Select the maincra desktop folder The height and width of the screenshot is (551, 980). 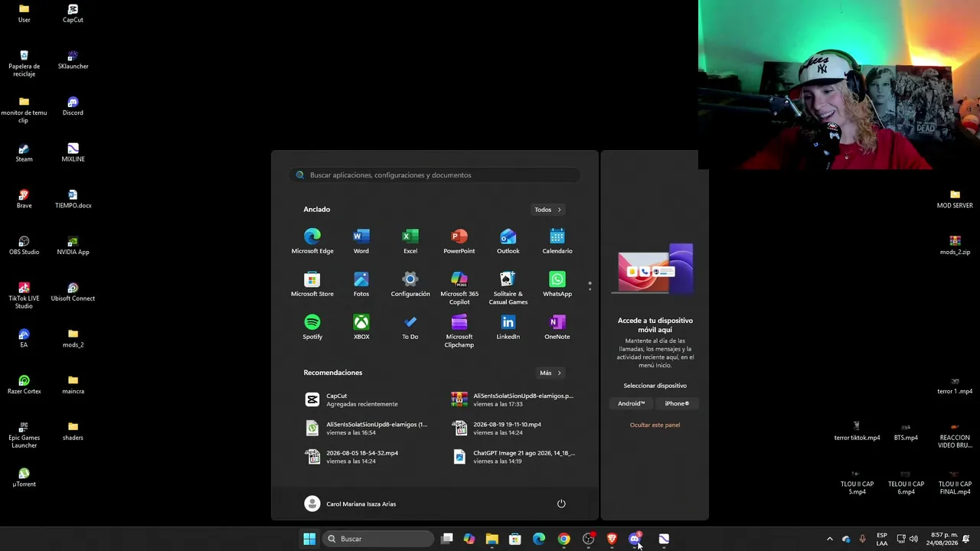click(x=73, y=385)
